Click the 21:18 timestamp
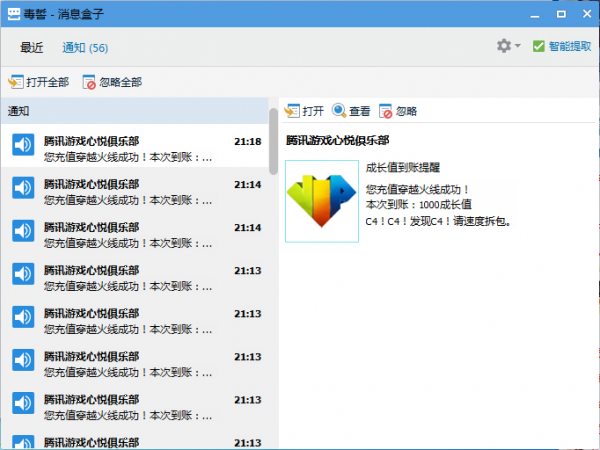Image resolution: width=600 pixels, height=450 pixels. click(x=248, y=142)
